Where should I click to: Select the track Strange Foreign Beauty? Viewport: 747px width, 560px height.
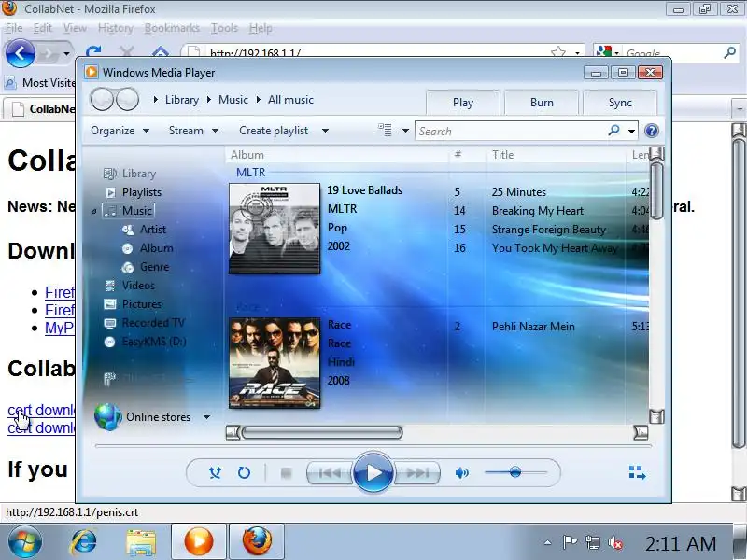[549, 230]
